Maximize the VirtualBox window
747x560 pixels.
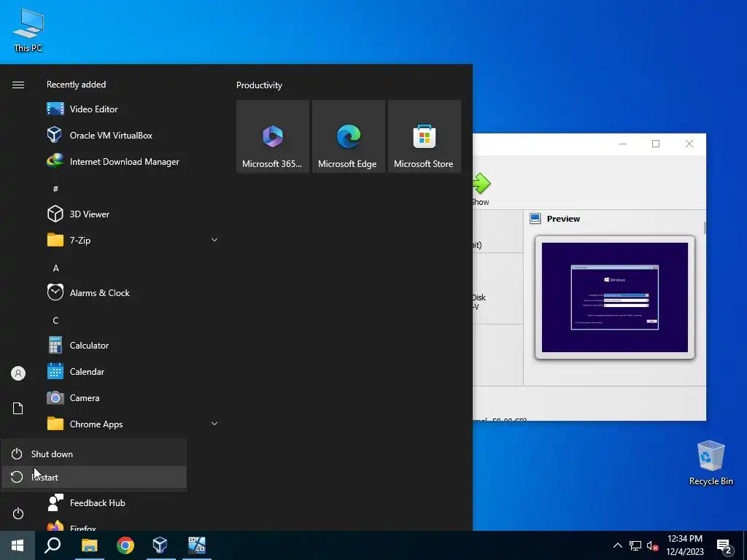[656, 144]
